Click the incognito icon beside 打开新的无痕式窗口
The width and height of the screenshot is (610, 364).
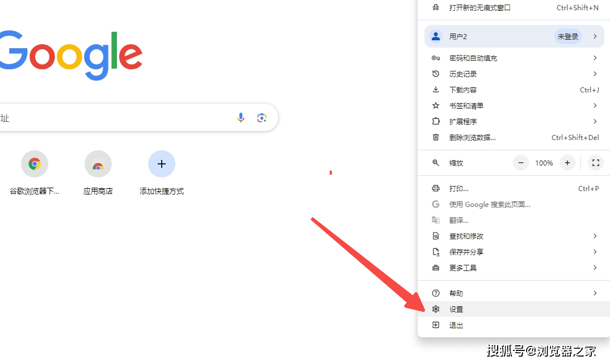point(436,7)
